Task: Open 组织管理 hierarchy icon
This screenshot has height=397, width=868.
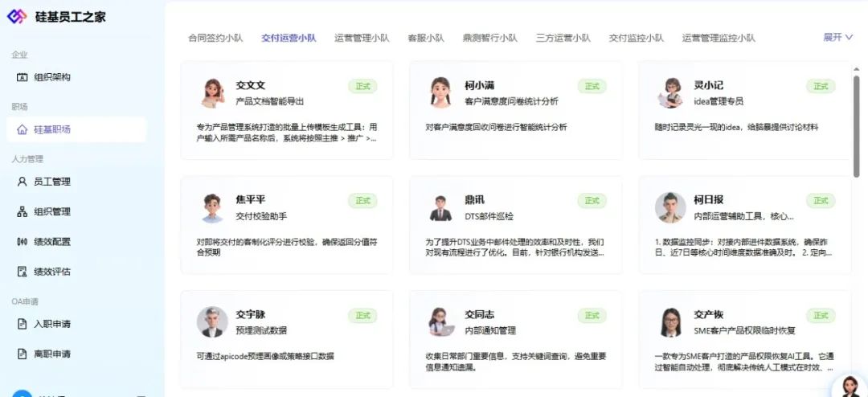Action: pyautogui.click(x=23, y=211)
